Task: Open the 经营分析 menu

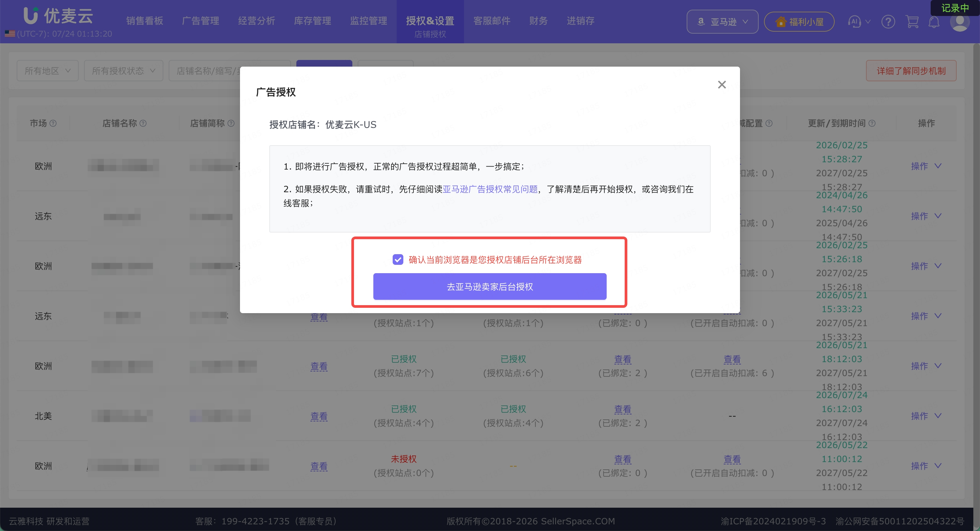Action: 256,21
